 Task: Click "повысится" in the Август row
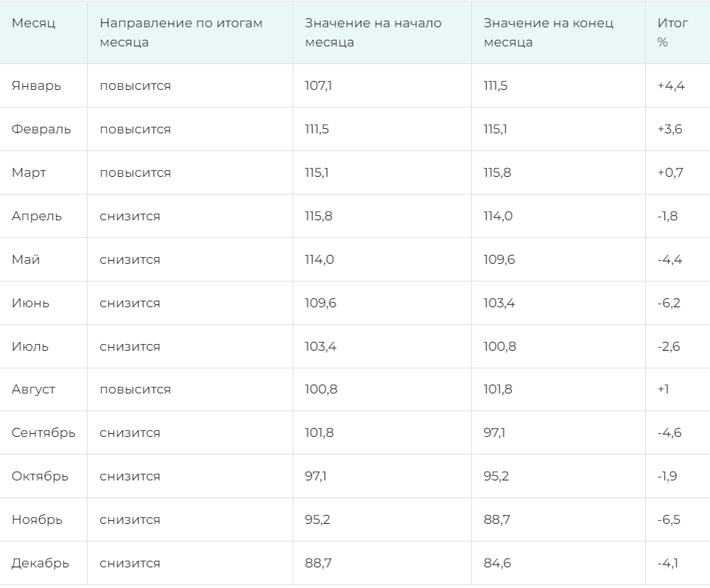(x=135, y=389)
